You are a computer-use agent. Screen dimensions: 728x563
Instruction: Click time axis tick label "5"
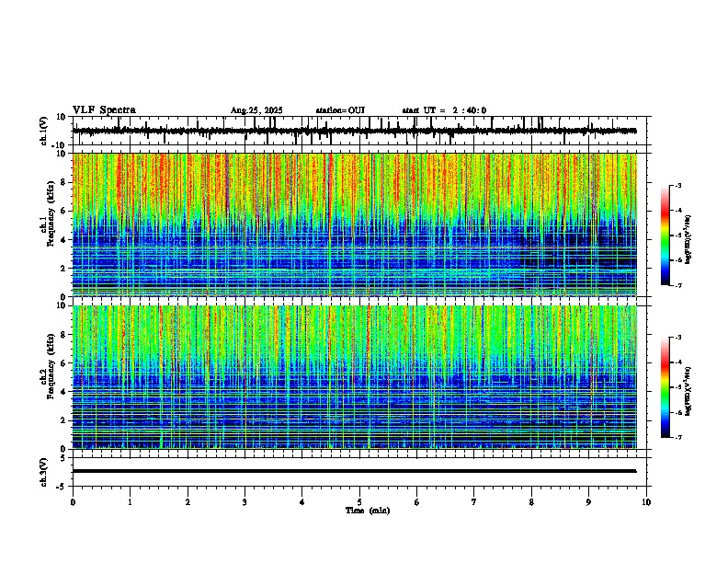click(359, 502)
